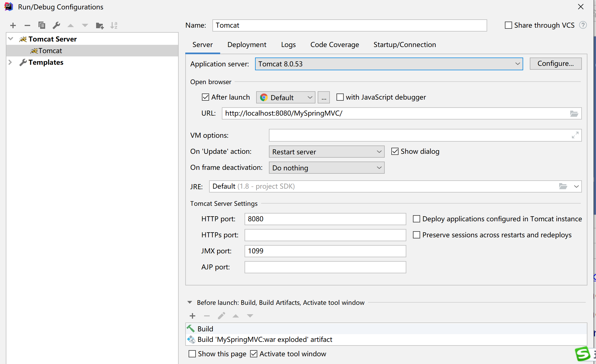Move configuration down in list

click(85, 25)
